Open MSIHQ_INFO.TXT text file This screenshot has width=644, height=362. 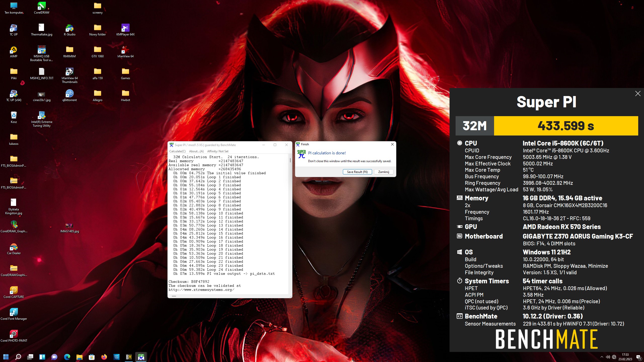pyautogui.click(x=42, y=73)
